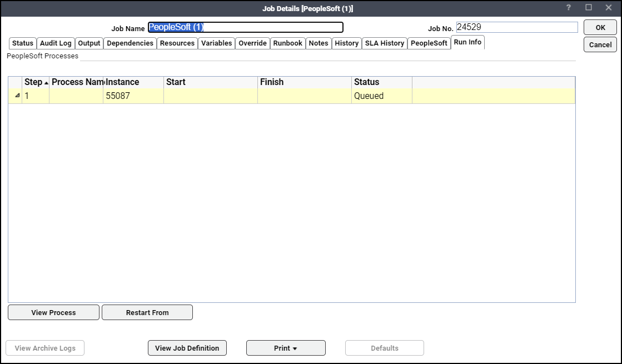Open the History tab

[347, 43]
